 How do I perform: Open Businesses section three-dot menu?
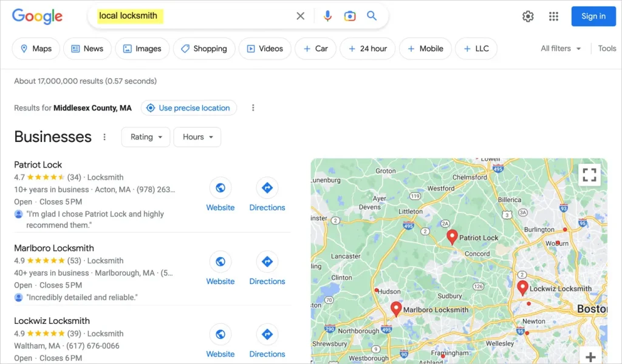[104, 137]
